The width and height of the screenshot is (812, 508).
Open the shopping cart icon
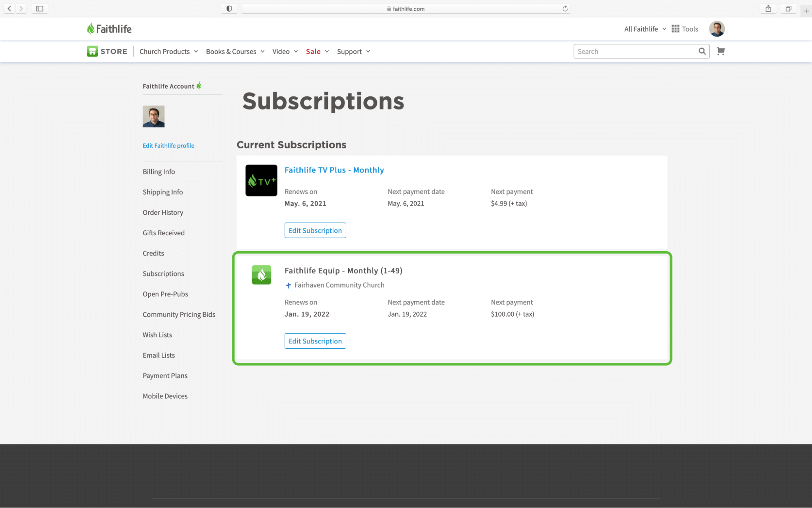point(721,51)
